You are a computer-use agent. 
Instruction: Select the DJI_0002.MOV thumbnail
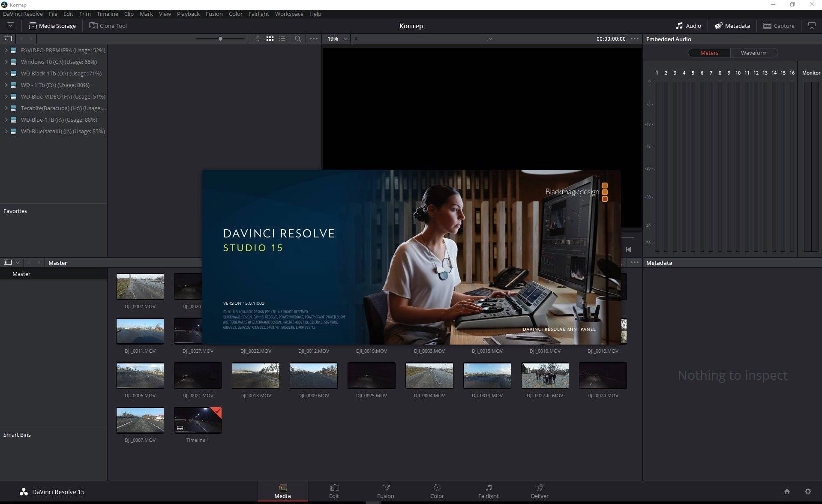(x=140, y=286)
